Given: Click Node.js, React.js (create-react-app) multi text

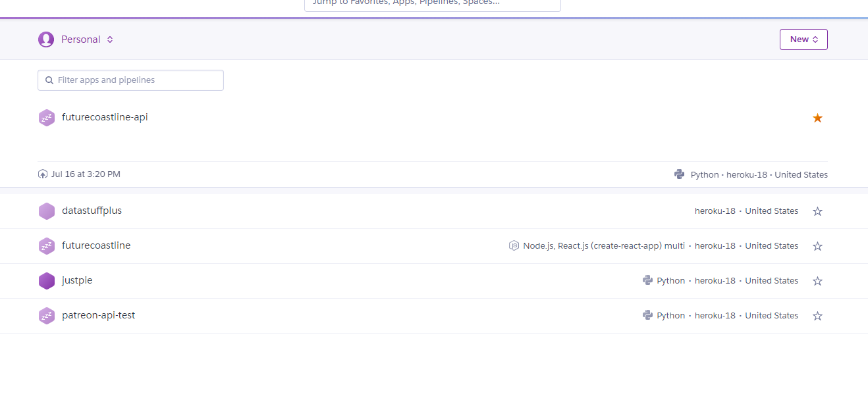Looking at the screenshot, I should pos(604,246).
